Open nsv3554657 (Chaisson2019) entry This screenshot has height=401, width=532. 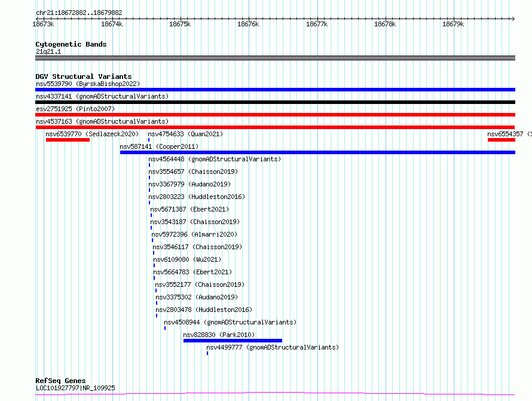tap(193, 172)
